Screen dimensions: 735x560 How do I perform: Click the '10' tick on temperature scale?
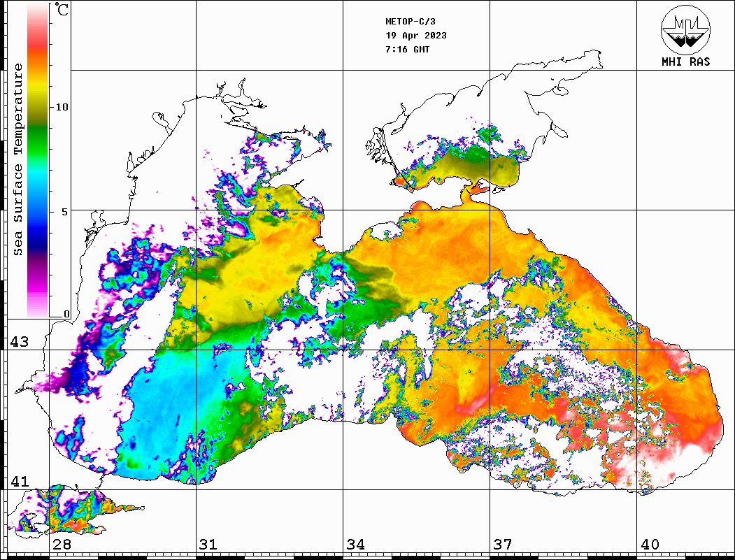(x=62, y=107)
